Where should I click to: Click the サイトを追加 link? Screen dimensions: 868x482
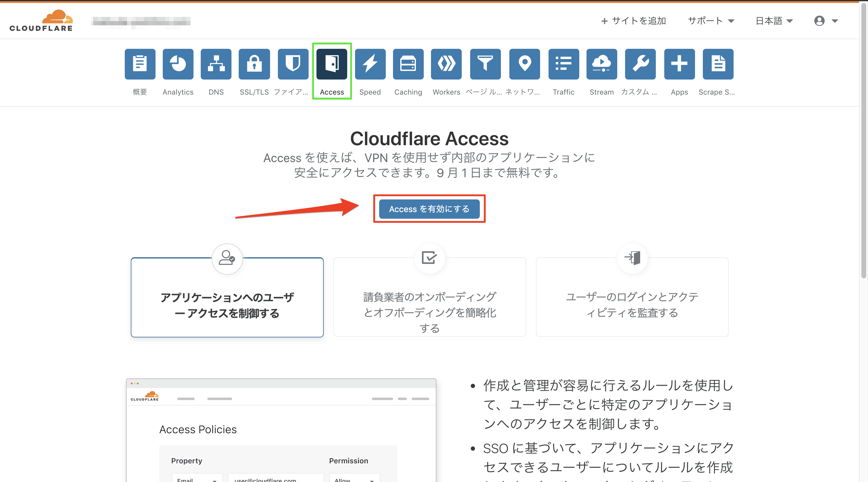[634, 21]
